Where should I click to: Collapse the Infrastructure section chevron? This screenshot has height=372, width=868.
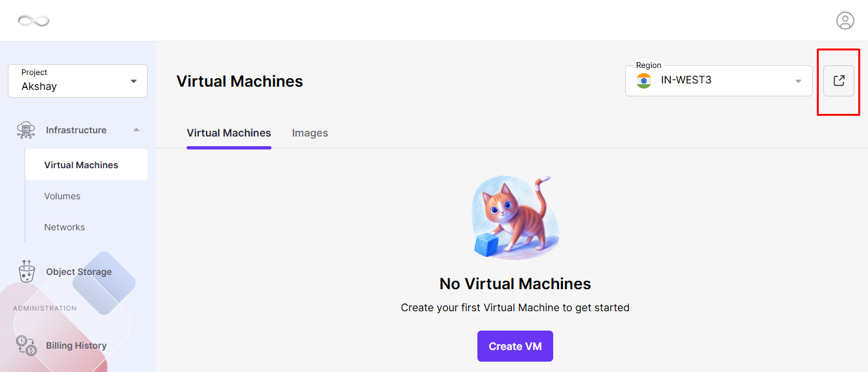pyautogui.click(x=136, y=130)
